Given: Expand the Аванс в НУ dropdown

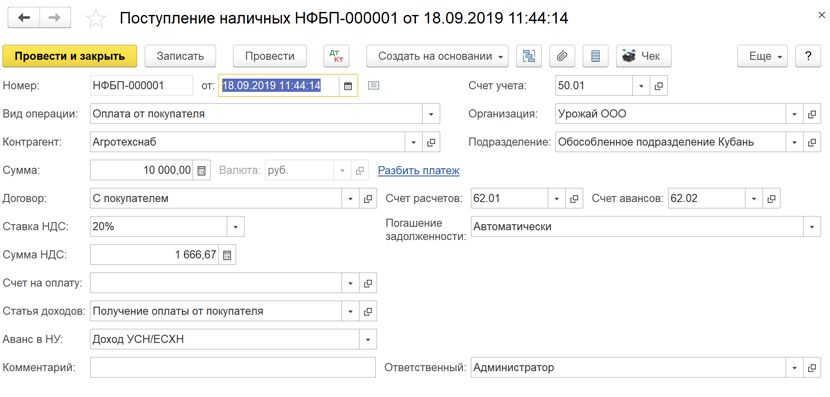Looking at the screenshot, I should tap(368, 339).
